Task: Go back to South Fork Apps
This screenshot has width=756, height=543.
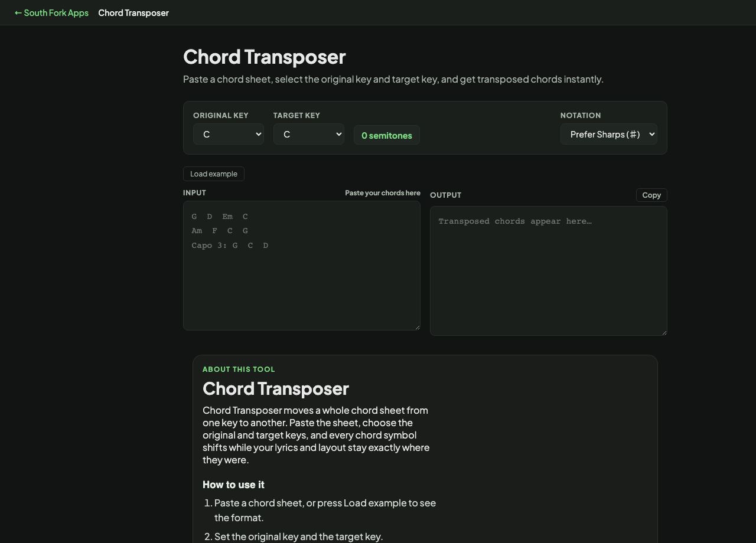Action: click(x=51, y=12)
